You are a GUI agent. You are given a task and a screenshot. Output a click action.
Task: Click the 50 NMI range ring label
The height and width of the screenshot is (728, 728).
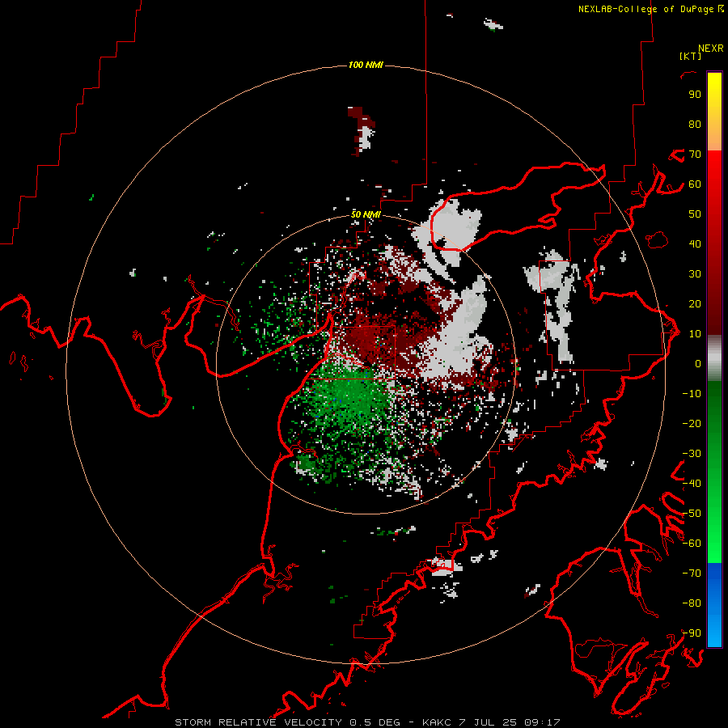pyautogui.click(x=366, y=214)
